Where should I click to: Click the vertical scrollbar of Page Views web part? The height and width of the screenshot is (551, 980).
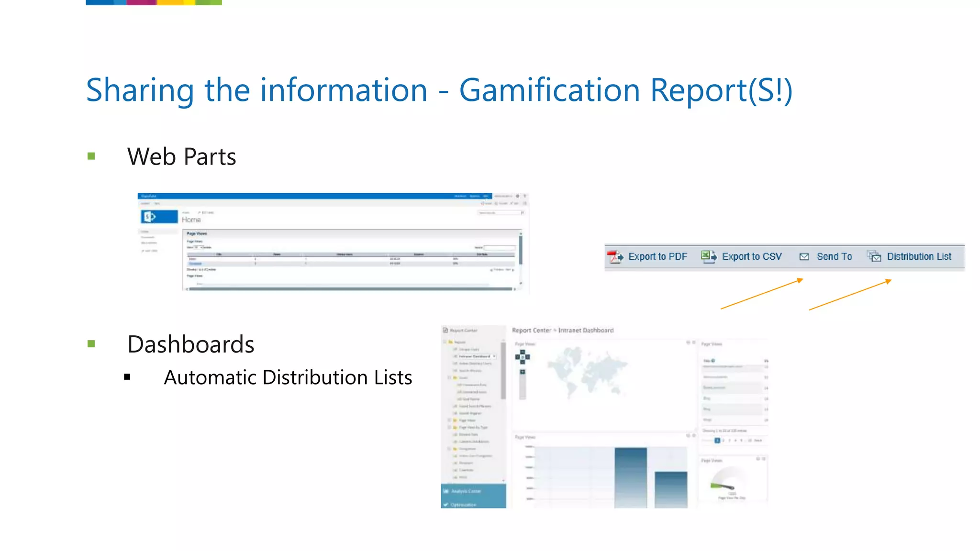coord(521,250)
